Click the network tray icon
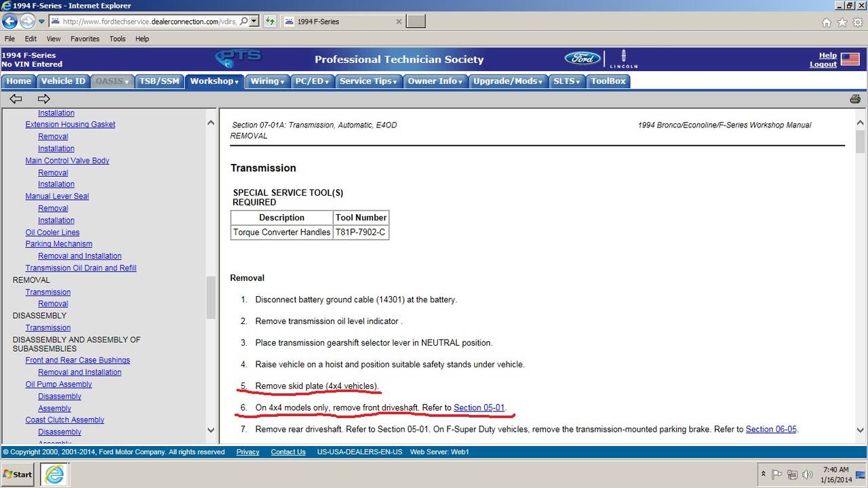 click(792, 474)
